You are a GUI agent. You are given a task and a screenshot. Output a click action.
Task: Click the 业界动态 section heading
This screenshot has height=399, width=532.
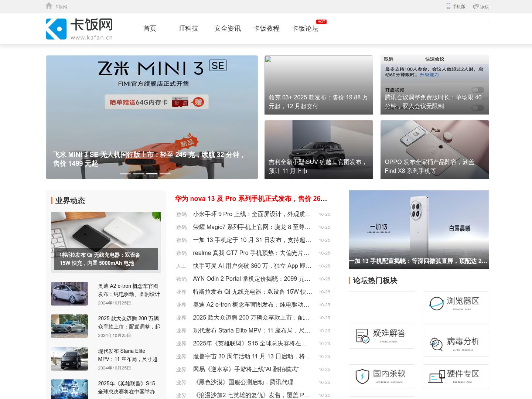pyautogui.click(x=70, y=201)
